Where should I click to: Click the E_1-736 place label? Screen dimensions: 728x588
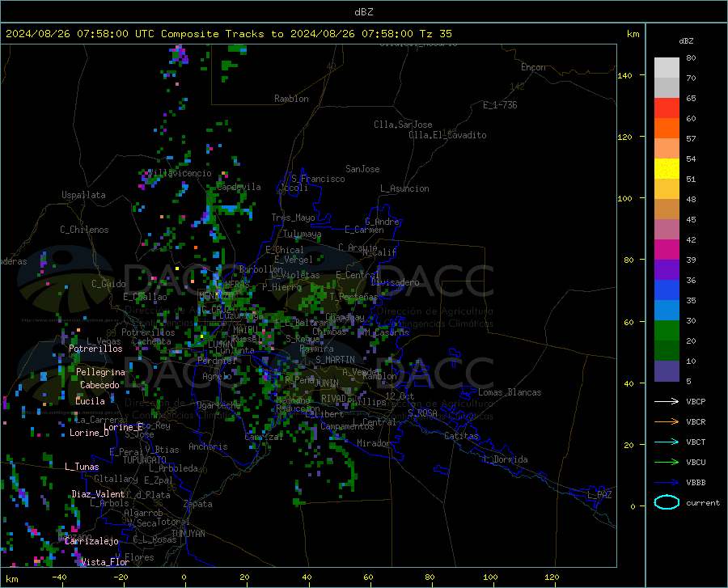(500, 105)
